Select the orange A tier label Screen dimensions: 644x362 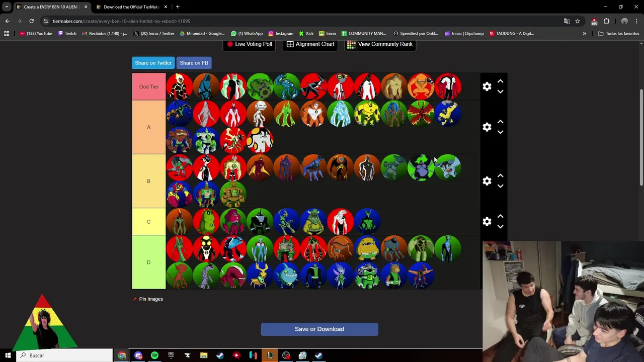[148, 127]
